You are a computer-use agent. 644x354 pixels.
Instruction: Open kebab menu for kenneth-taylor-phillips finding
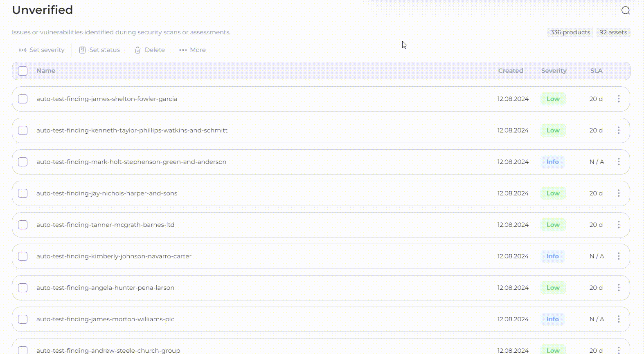[618, 130]
